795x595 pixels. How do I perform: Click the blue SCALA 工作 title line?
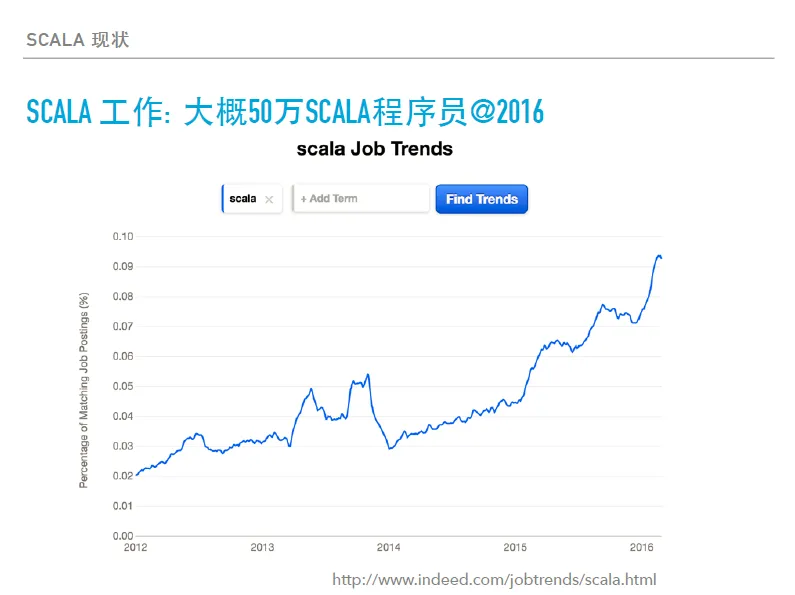(285, 112)
